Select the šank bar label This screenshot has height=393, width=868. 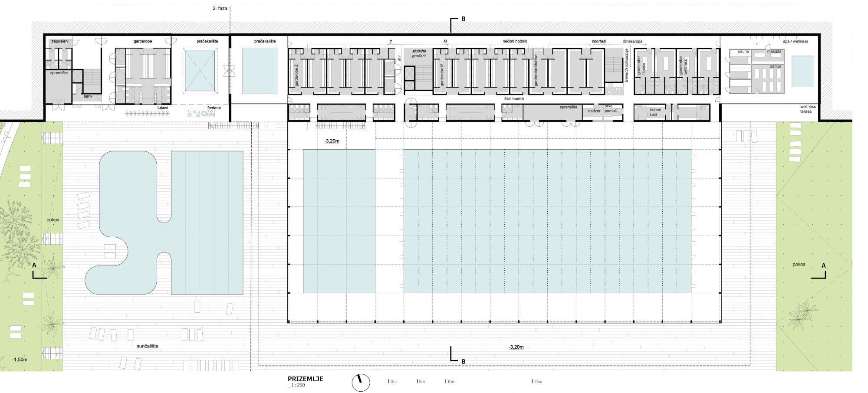tap(88, 96)
